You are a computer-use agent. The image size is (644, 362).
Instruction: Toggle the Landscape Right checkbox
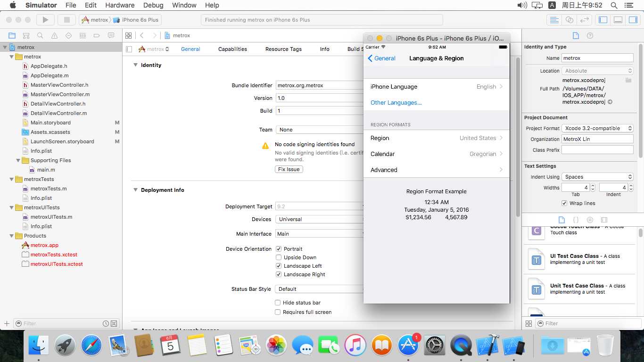[x=279, y=274]
